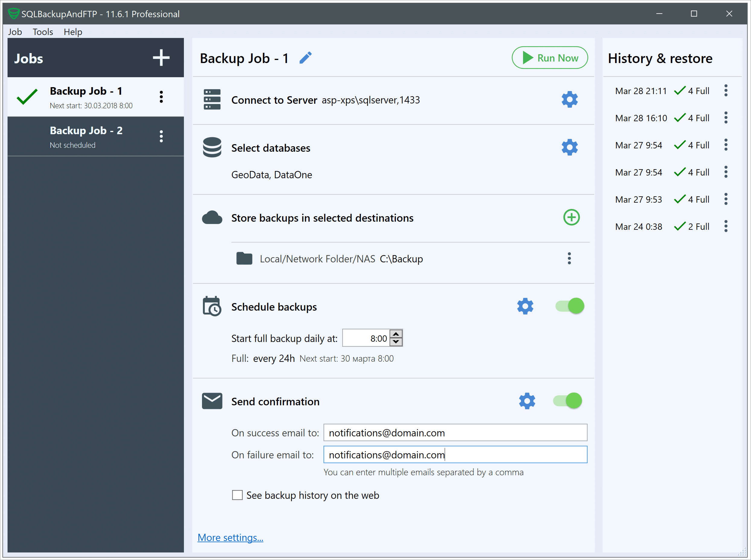Check See backup history on the web
751x560 pixels.
[237, 495]
